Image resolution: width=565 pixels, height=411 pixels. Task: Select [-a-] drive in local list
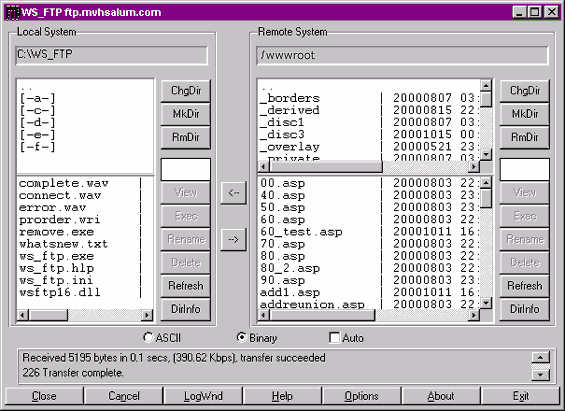37,98
